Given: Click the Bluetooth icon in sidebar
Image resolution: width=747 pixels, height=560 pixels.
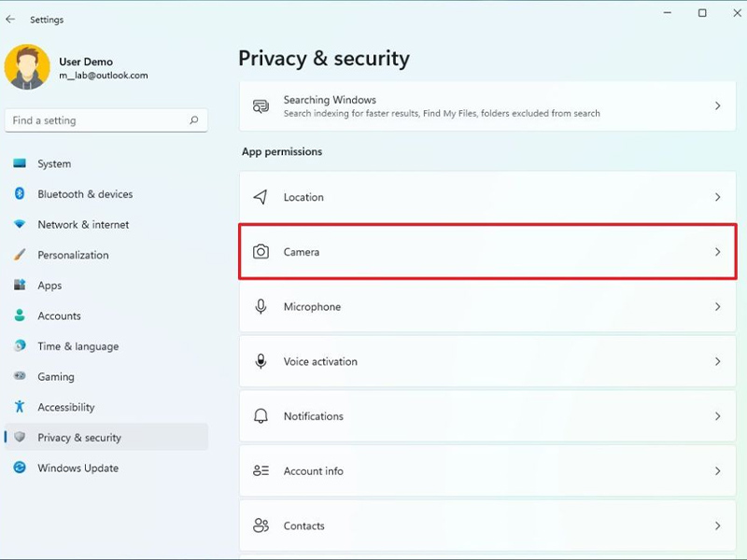Looking at the screenshot, I should pyautogui.click(x=20, y=193).
